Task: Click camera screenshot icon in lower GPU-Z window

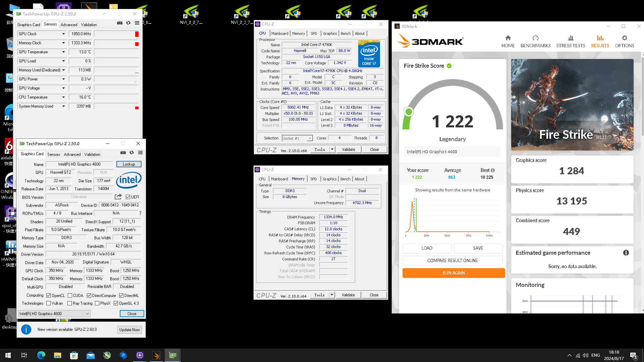Action: (123, 153)
